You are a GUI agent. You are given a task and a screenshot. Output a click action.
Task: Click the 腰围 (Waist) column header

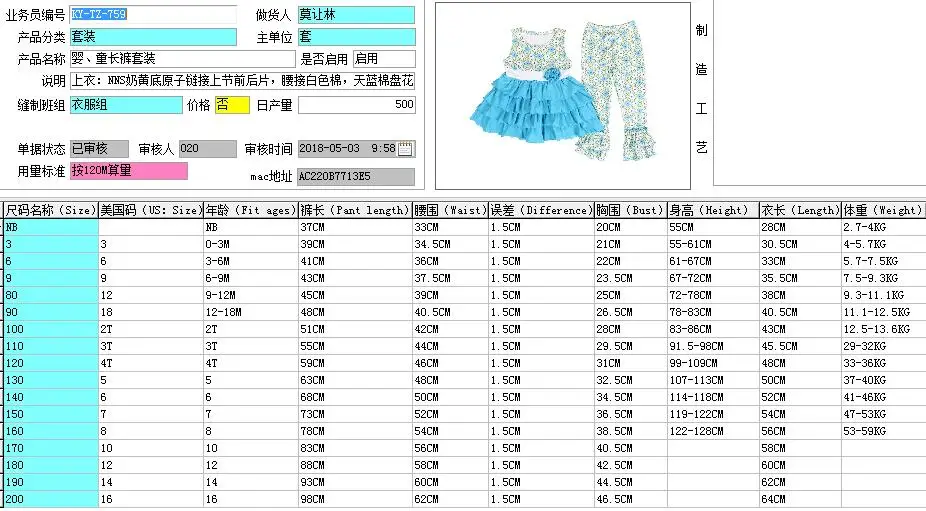[451, 210]
